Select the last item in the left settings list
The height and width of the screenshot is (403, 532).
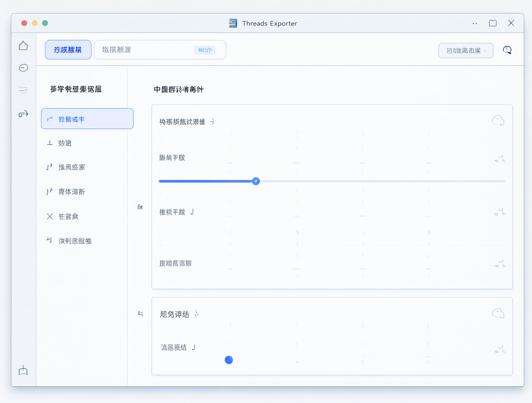(69, 241)
